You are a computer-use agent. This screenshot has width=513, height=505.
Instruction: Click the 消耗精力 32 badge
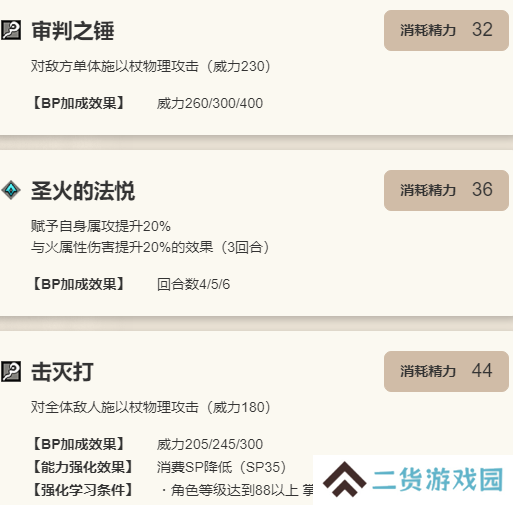point(446,30)
